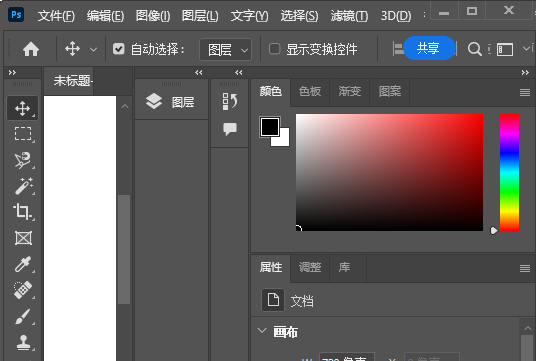Collapse the History icon panel dock
Image resolution: width=536 pixels, height=361 pixels.
[x=239, y=72]
